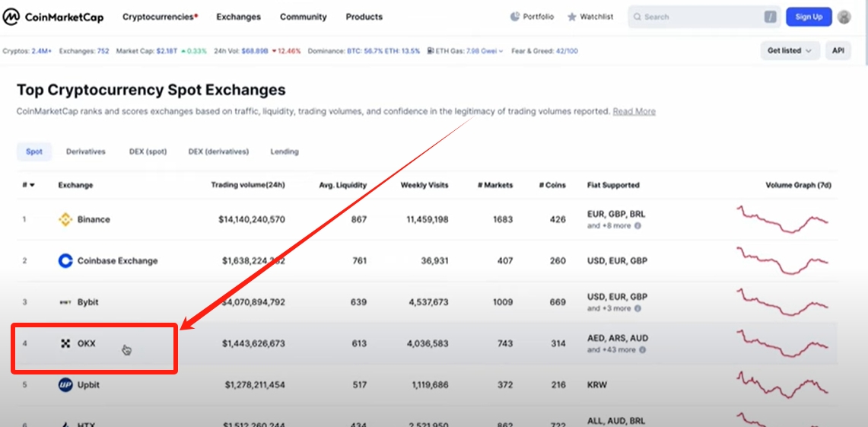Switch to the DEX (derivatives) tab
The height and width of the screenshot is (427, 868).
click(218, 151)
